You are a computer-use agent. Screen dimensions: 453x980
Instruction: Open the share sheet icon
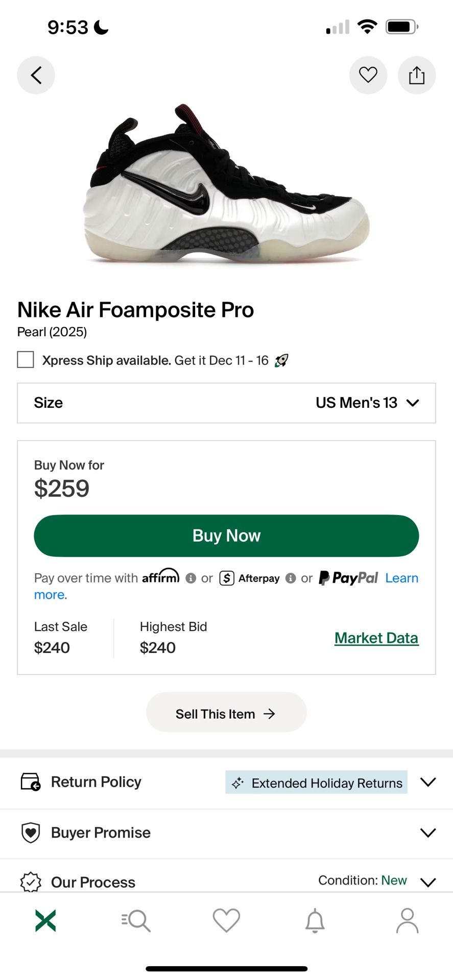(416, 76)
